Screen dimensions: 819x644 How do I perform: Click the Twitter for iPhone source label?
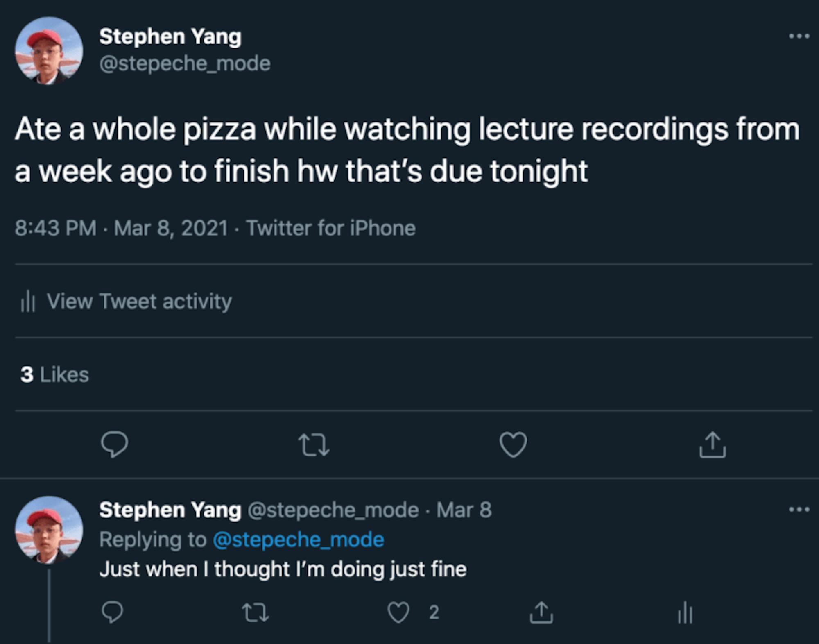[331, 228]
